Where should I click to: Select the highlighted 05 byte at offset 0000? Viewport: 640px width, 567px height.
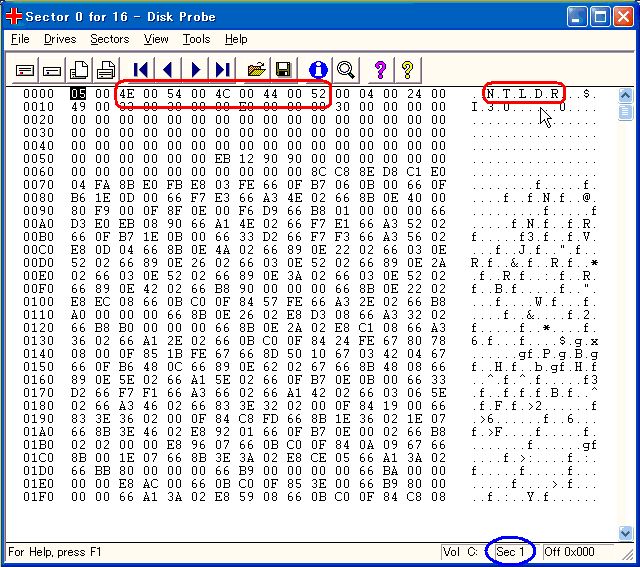[78, 94]
